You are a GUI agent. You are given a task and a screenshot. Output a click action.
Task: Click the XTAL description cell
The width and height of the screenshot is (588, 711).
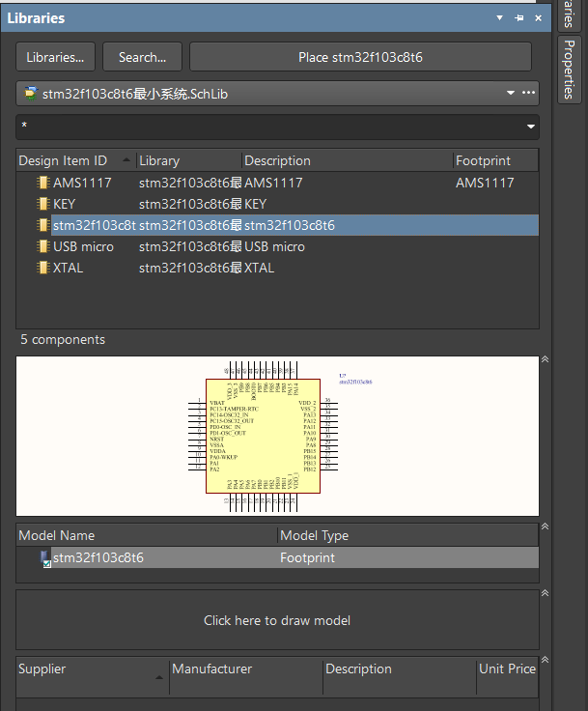coord(260,268)
